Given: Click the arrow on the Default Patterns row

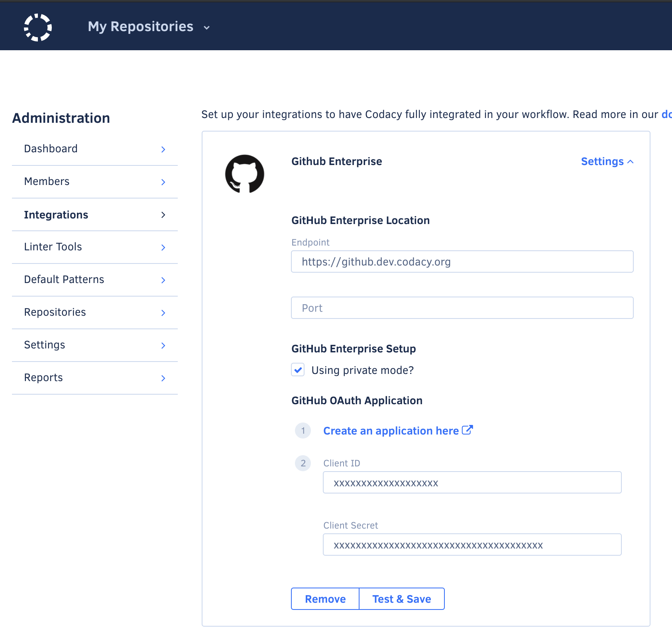Looking at the screenshot, I should coord(163,280).
